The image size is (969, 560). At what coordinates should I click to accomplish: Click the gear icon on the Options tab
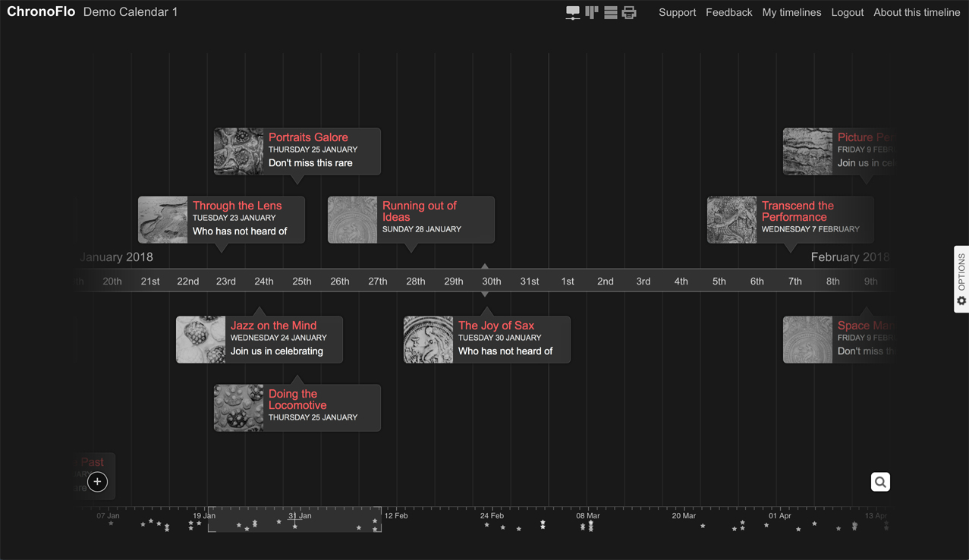pyautogui.click(x=961, y=301)
